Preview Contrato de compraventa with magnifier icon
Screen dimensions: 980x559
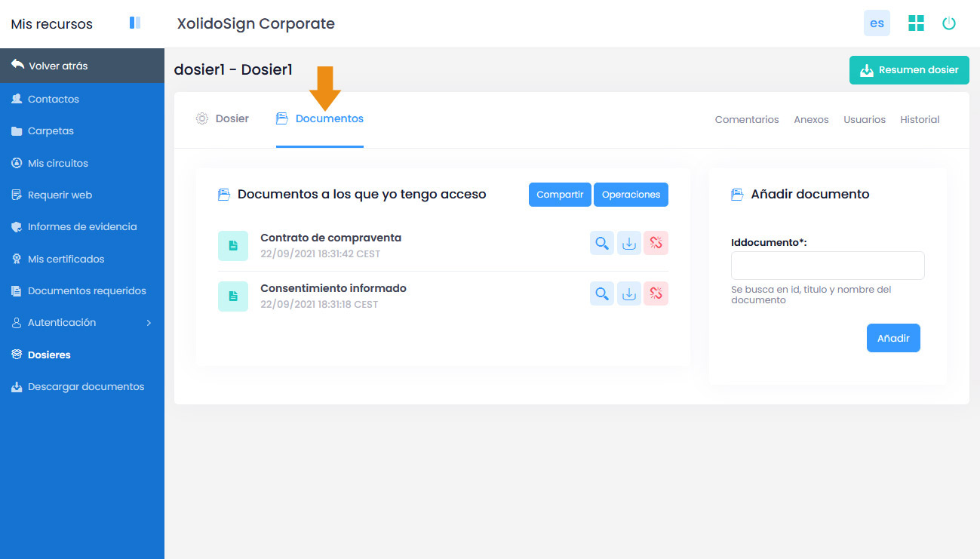pos(602,243)
